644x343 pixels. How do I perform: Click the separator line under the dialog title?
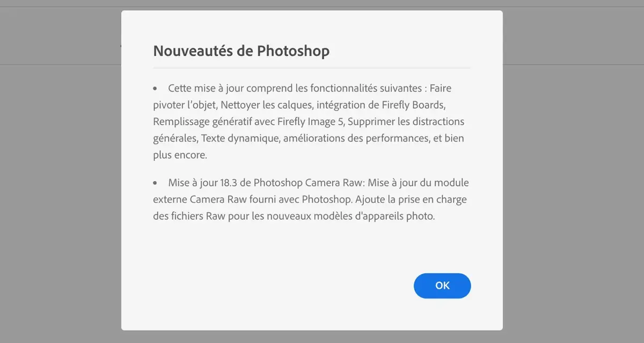coord(311,67)
